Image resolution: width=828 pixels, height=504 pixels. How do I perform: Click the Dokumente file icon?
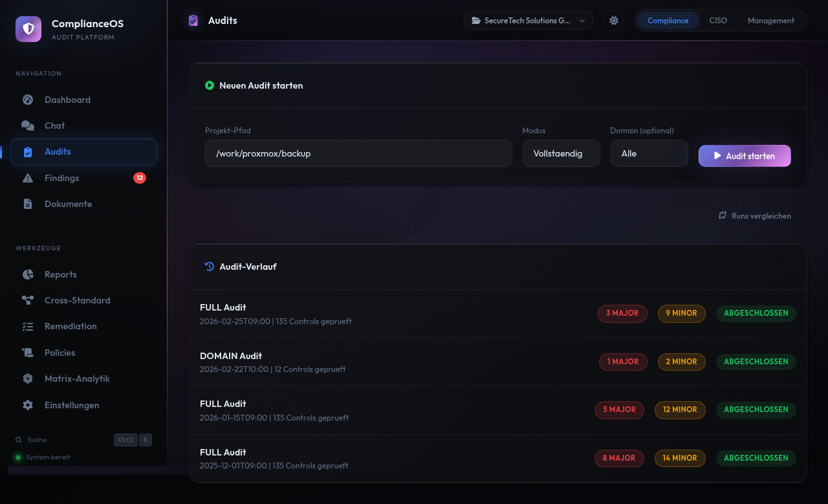pos(28,204)
